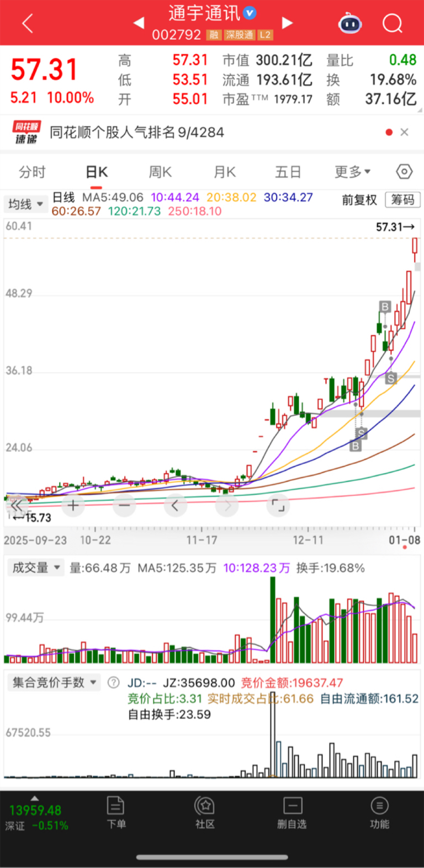Switch to 月K tab
This screenshot has height=868, width=424.
225,172
